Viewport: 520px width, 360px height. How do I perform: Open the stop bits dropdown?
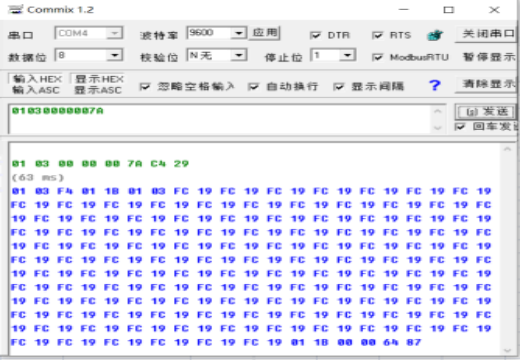(347, 55)
